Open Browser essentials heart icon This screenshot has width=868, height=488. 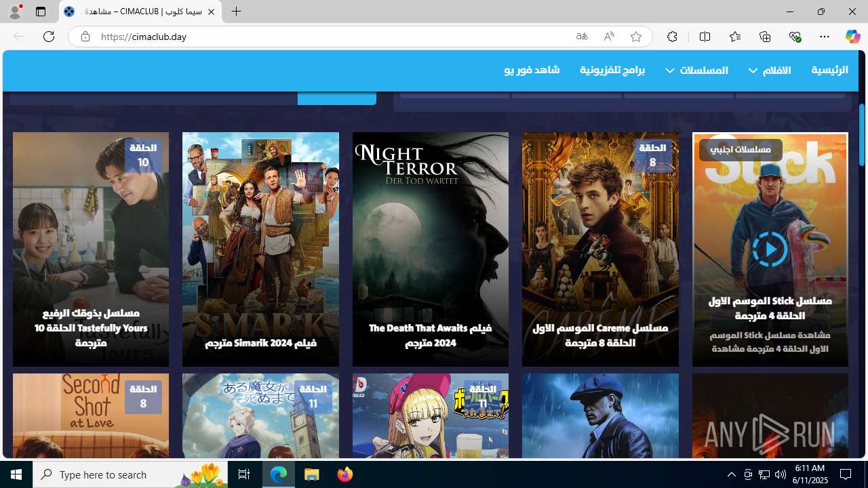(x=795, y=37)
